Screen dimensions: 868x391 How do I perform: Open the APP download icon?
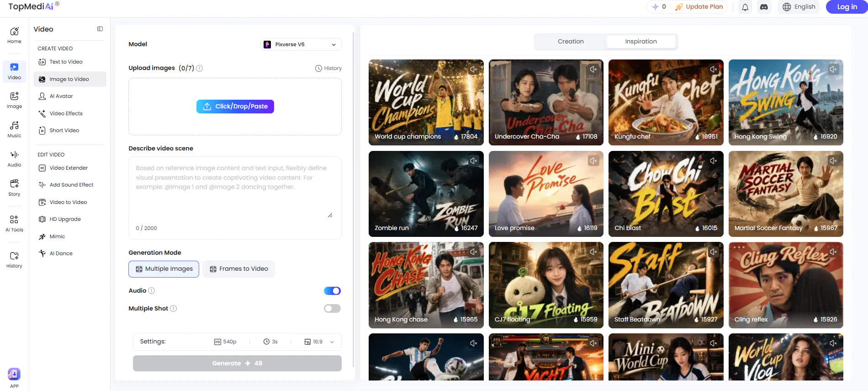pyautogui.click(x=14, y=374)
